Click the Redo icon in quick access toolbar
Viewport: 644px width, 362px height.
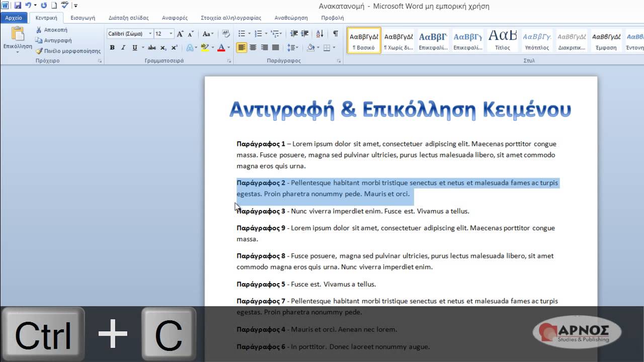click(43, 6)
